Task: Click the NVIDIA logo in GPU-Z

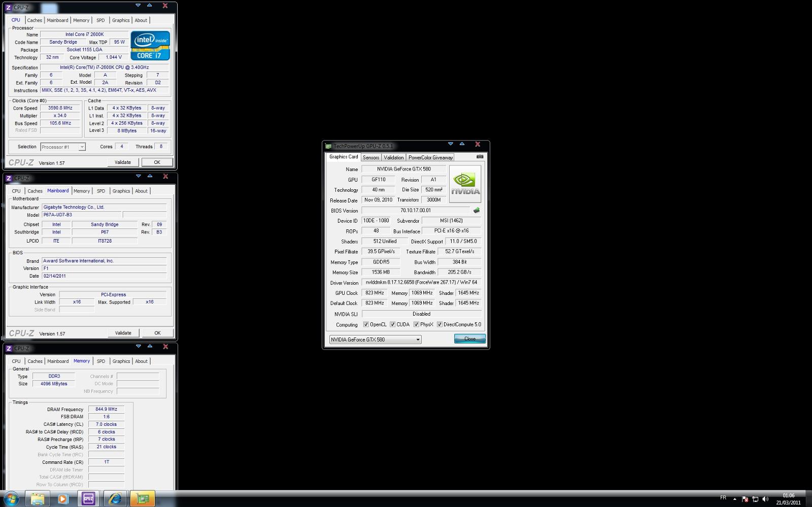Action: point(465,184)
